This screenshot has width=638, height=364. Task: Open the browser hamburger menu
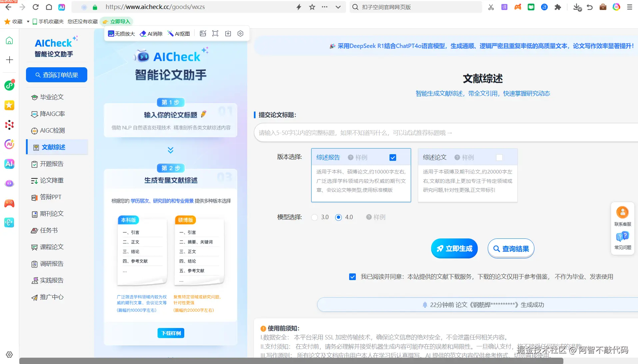(x=630, y=7)
